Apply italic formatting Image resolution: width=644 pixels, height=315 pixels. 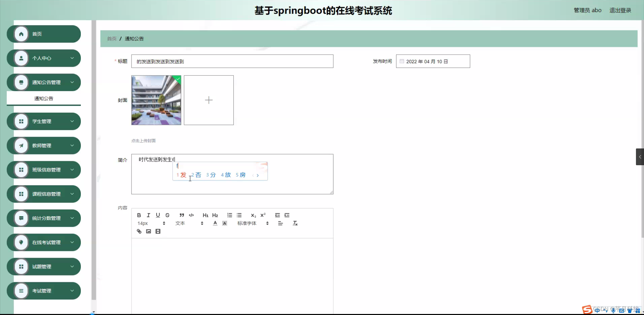click(x=148, y=215)
